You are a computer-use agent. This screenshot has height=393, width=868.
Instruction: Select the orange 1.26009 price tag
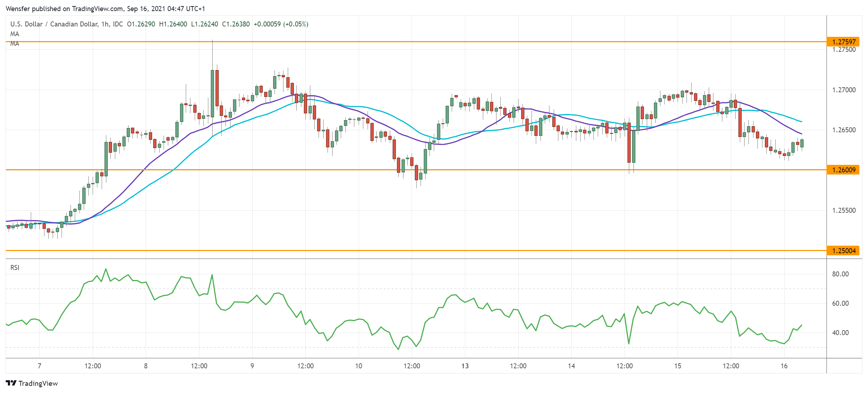844,170
